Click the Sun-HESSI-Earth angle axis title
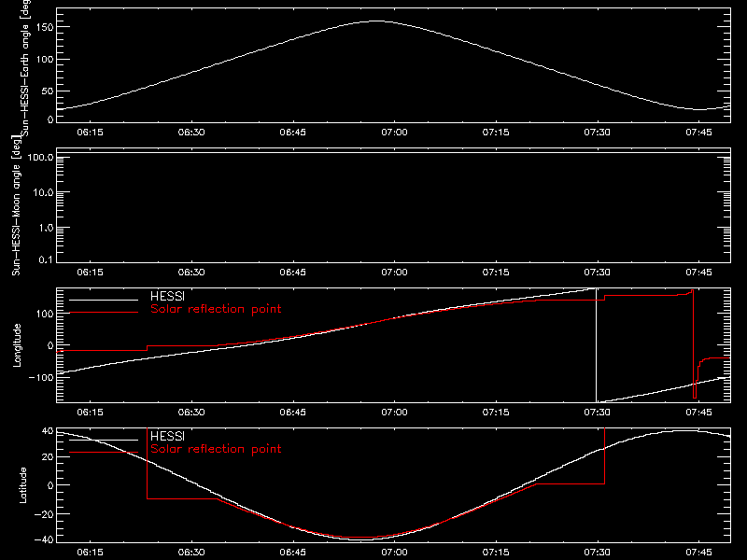The height and width of the screenshot is (560, 747). [x=25, y=67]
